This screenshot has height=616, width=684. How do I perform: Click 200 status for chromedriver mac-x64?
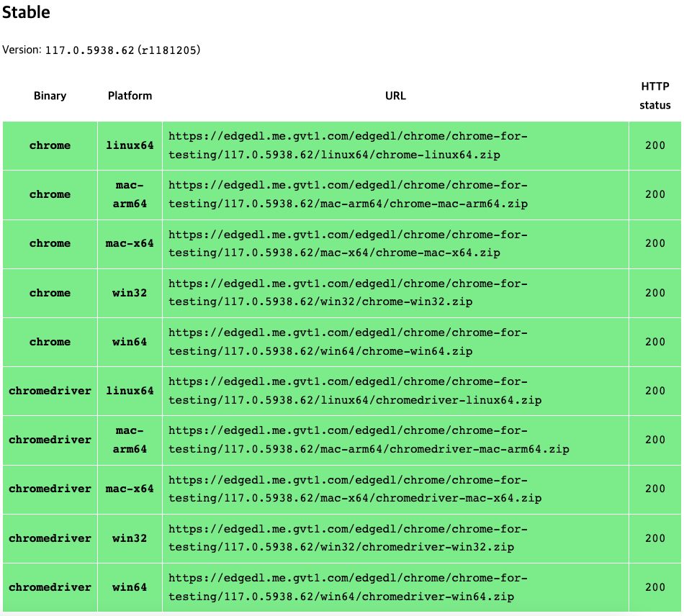coord(655,489)
